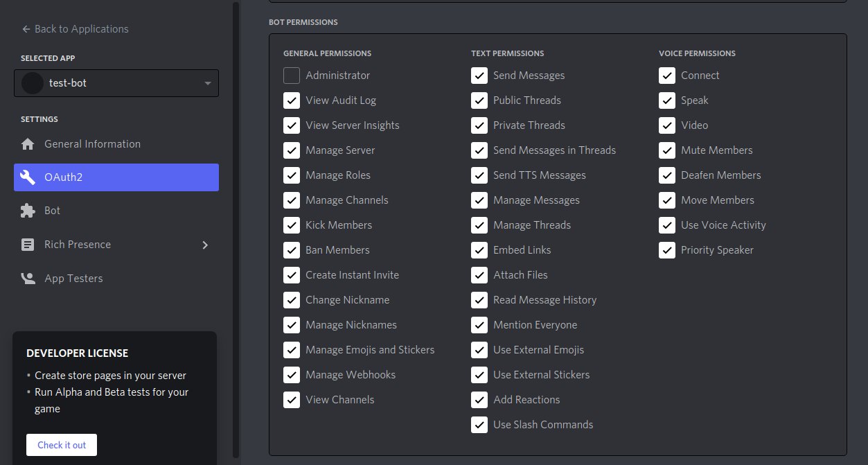Toggle Manage Webhooks checkbox

(x=292, y=375)
